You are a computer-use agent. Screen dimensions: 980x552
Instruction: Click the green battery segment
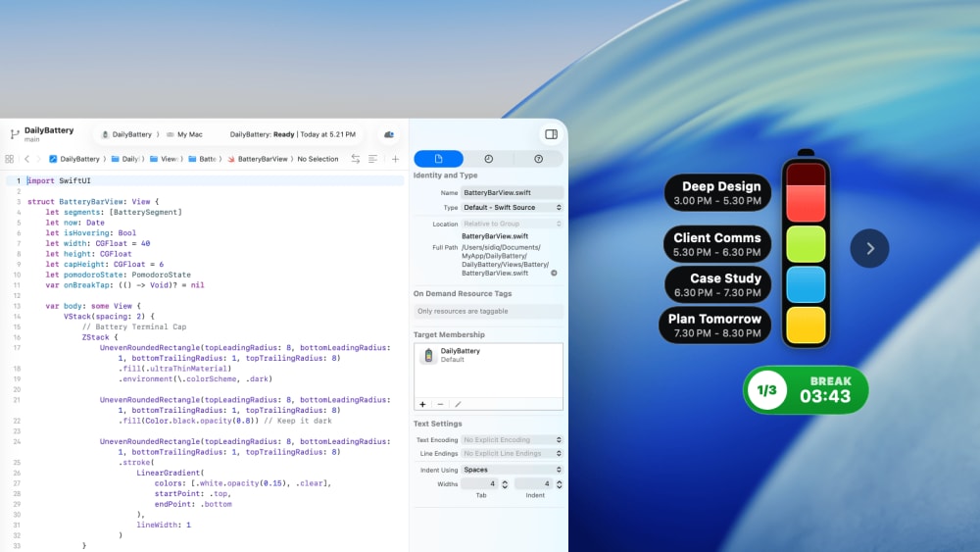coord(806,244)
